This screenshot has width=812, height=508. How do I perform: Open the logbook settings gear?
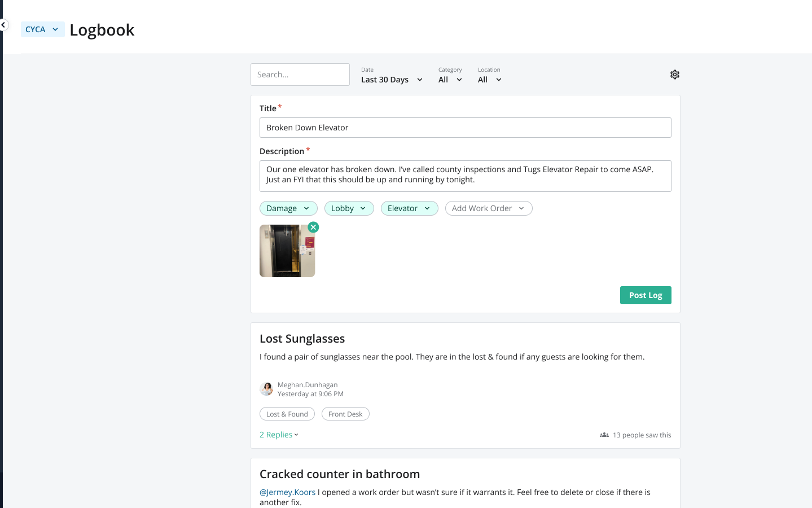[x=674, y=75]
